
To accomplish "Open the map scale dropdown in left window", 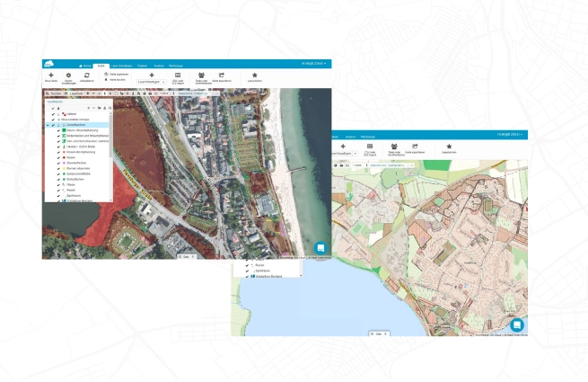I will click(164, 93).
